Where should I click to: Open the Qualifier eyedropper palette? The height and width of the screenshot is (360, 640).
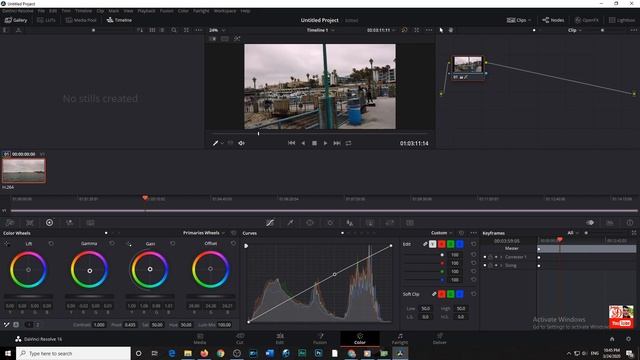click(x=290, y=222)
